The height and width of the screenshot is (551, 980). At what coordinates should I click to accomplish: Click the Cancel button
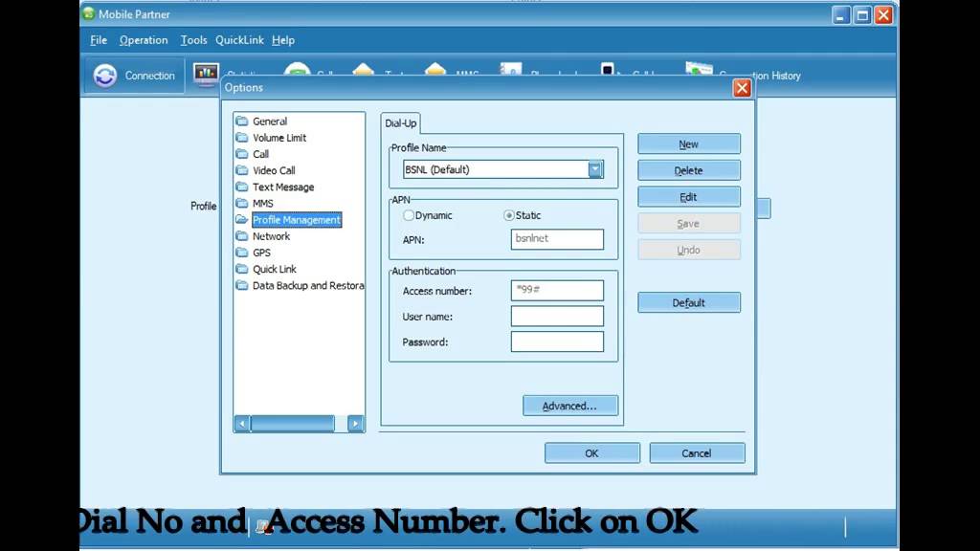[x=697, y=453]
